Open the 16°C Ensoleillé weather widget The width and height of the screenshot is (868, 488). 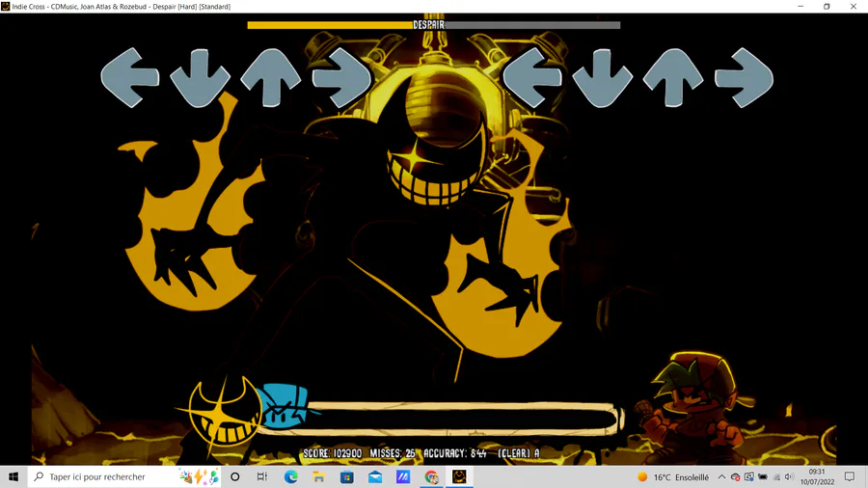[672, 477]
